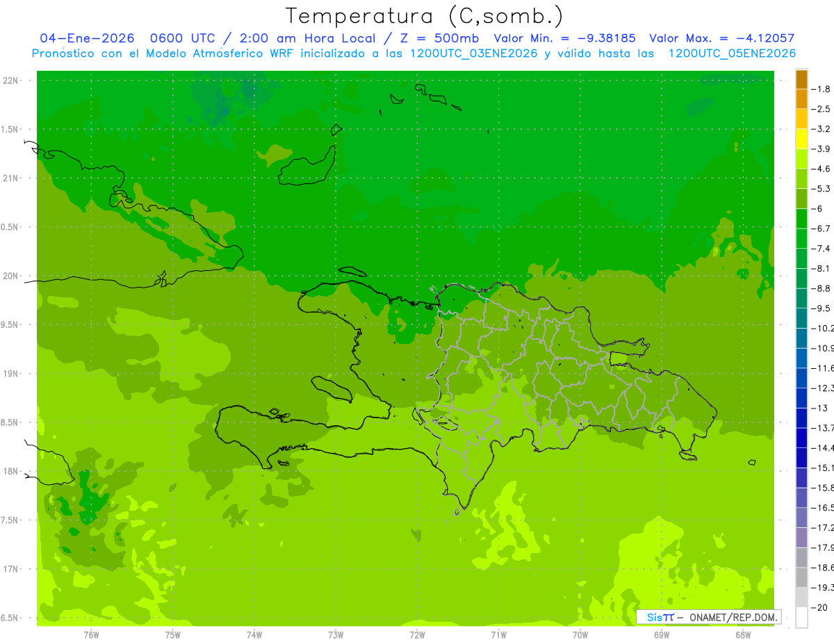Click the '-3.9' colorbar value
Image resolution: width=834 pixels, height=644 pixels.
click(x=821, y=149)
